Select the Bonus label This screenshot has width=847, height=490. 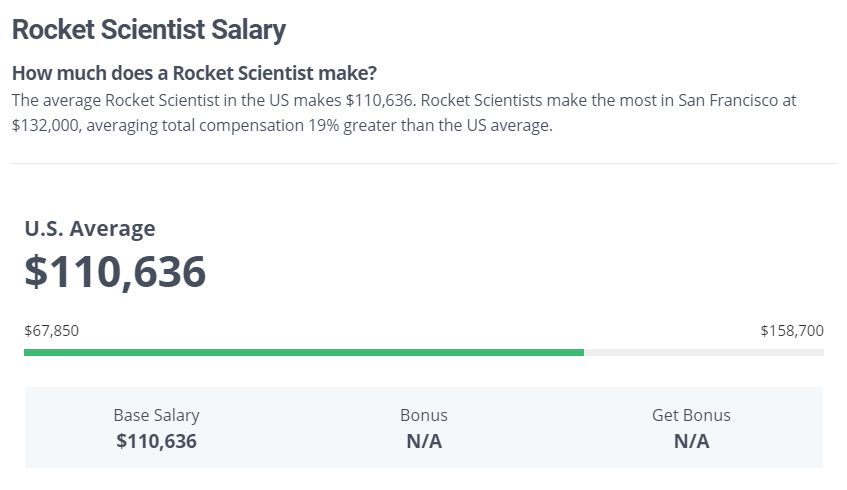pos(424,415)
